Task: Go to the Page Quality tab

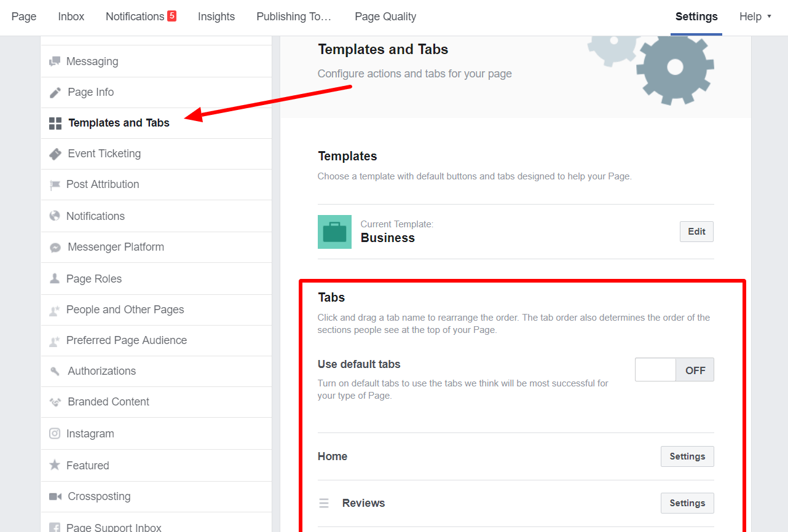Action: (x=385, y=17)
